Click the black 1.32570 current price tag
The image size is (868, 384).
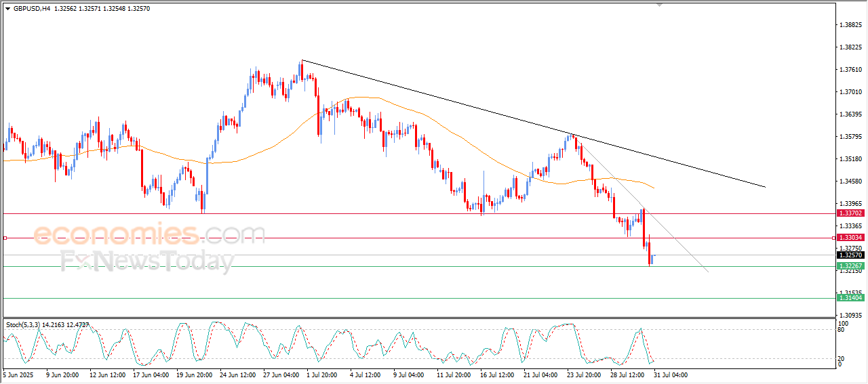tap(850, 255)
